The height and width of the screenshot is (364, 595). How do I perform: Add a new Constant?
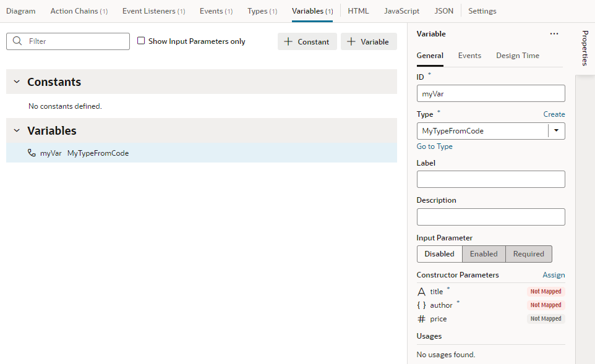(307, 41)
